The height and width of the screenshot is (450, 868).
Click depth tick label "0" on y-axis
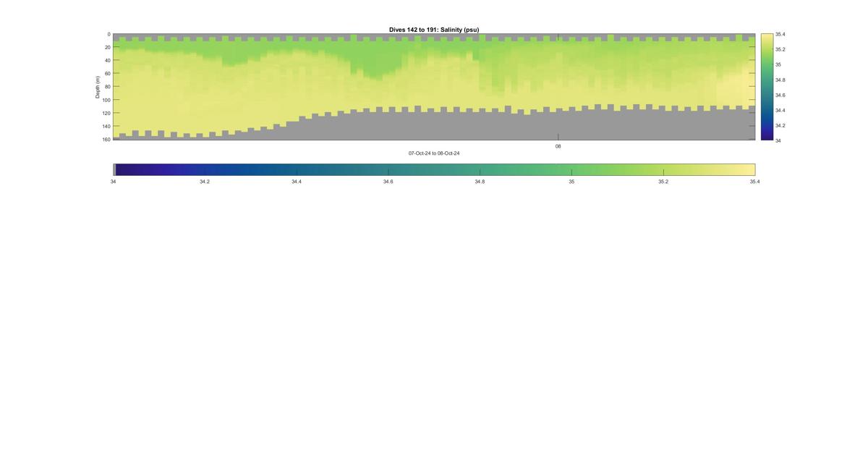tap(109, 34)
